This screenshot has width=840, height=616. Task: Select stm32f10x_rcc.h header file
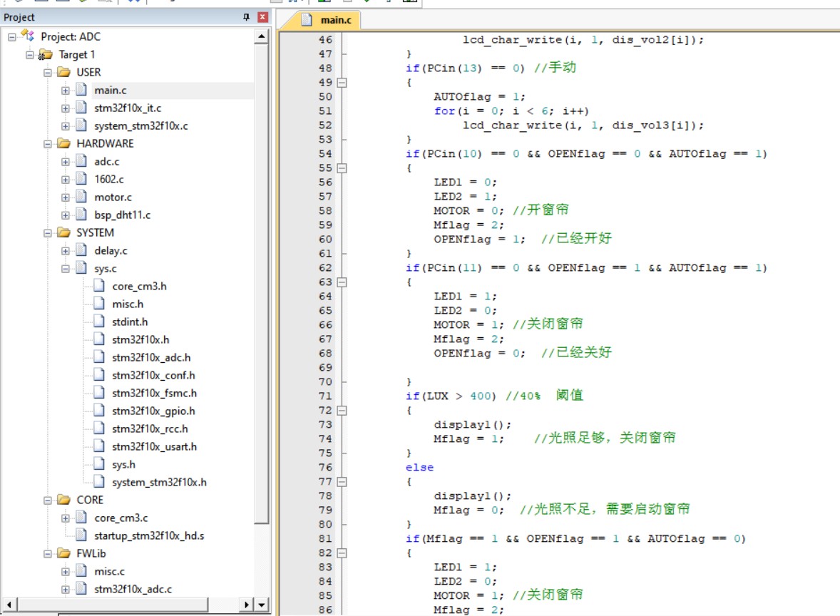click(150, 429)
